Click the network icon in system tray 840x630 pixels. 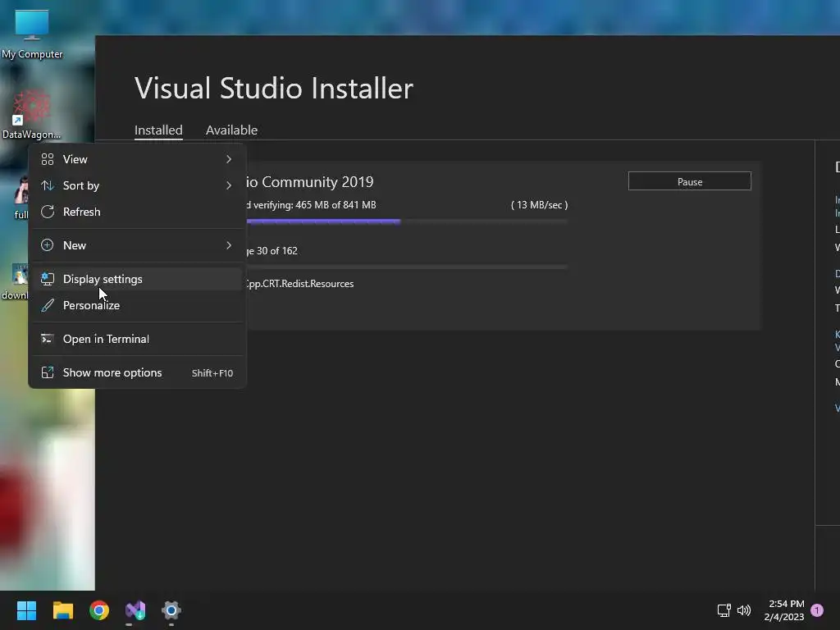point(724,610)
